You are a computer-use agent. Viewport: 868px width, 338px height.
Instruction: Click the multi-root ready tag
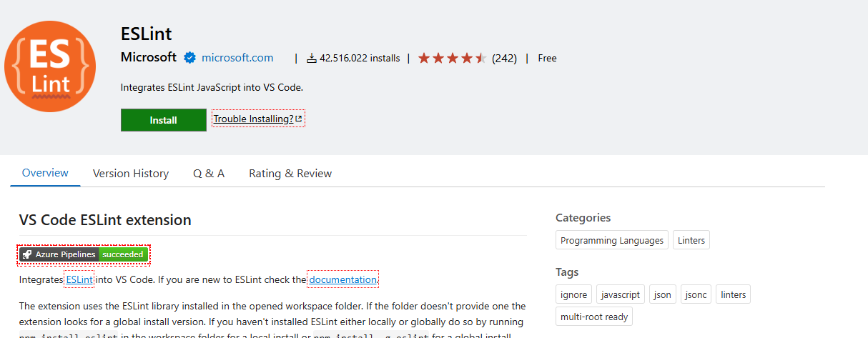594,317
